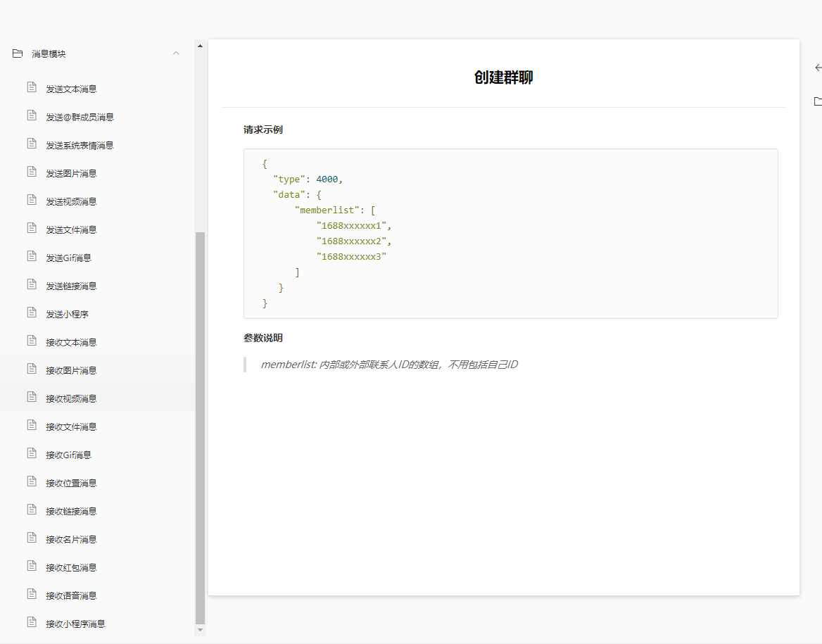
Task: Click the "1688xxxxxxx1" string in code
Action: pos(351,225)
